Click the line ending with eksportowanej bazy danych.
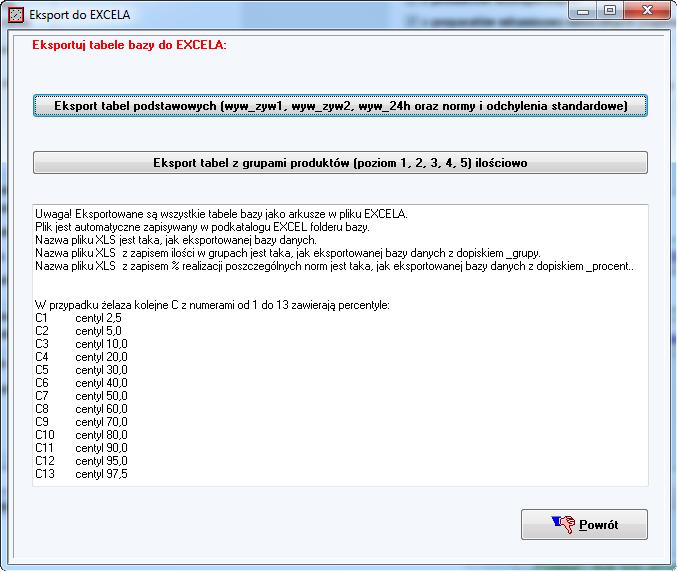Screen dimensions: 678x572 tap(176, 240)
